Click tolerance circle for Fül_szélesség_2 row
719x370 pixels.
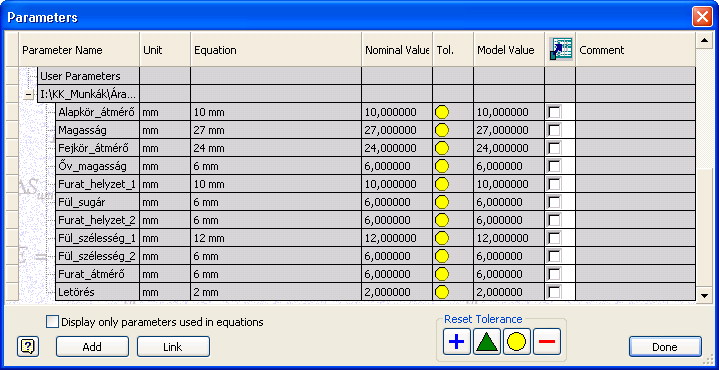(442, 256)
